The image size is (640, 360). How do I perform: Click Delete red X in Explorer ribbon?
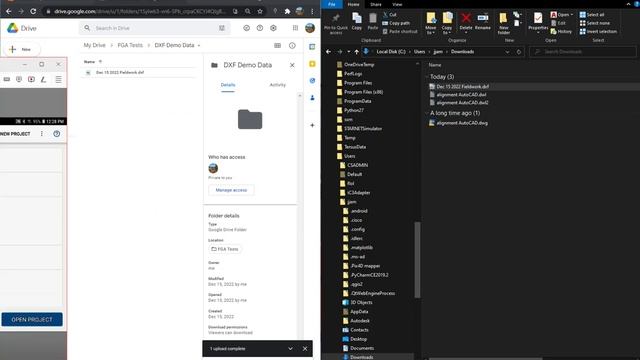tap(466, 21)
